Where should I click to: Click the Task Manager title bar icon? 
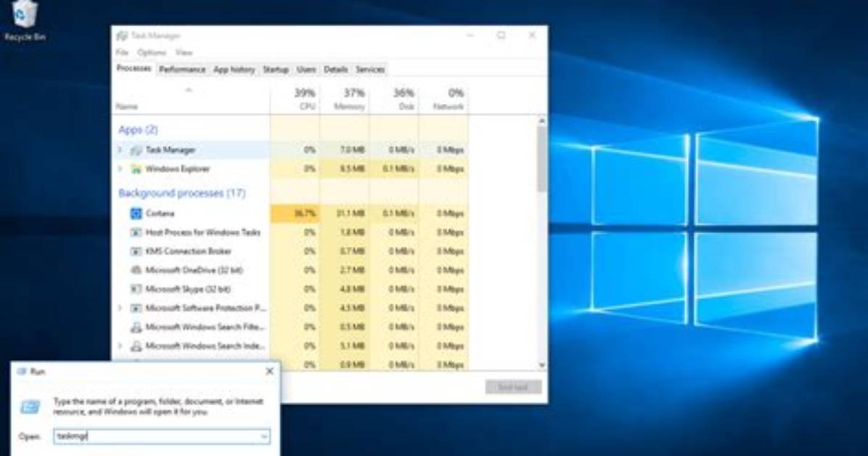pos(122,36)
